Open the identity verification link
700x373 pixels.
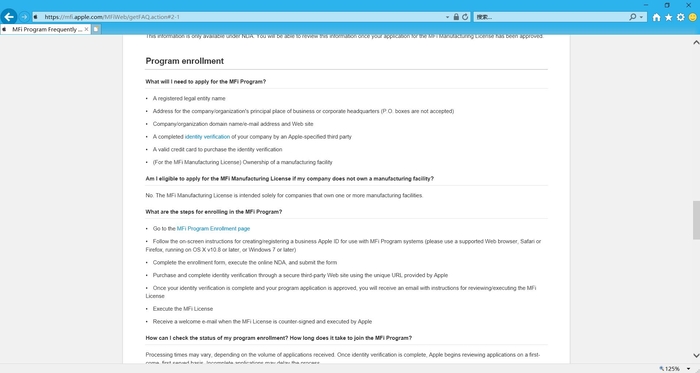[207, 137]
